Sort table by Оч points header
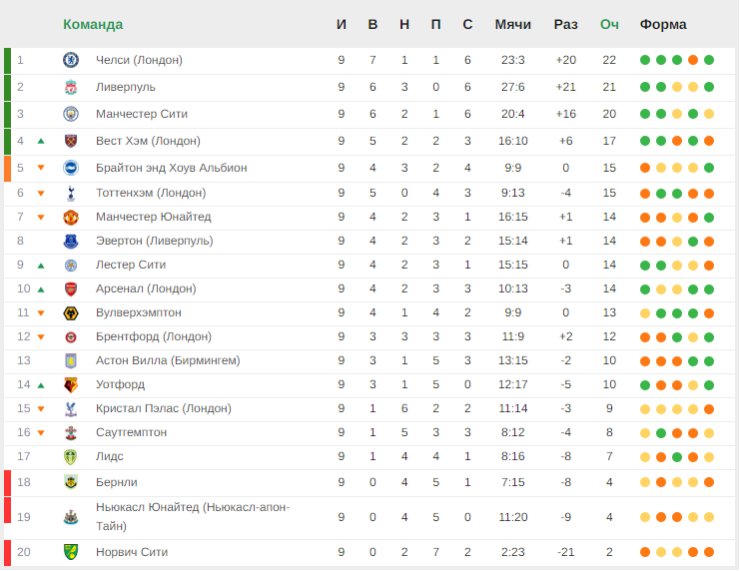740x571 pixels. coord(609,24)
